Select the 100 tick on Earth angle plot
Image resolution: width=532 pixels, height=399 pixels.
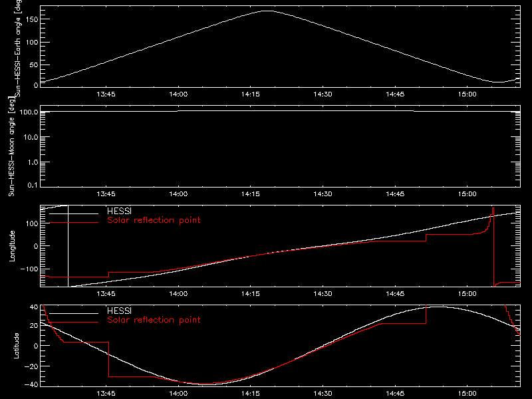coord(31,43)
